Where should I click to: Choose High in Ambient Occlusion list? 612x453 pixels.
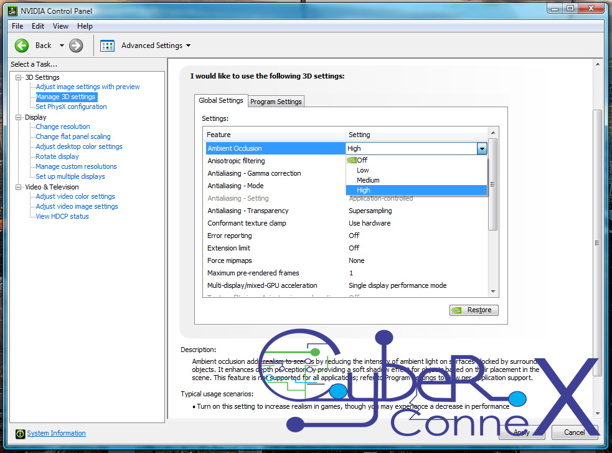point(416,190)
